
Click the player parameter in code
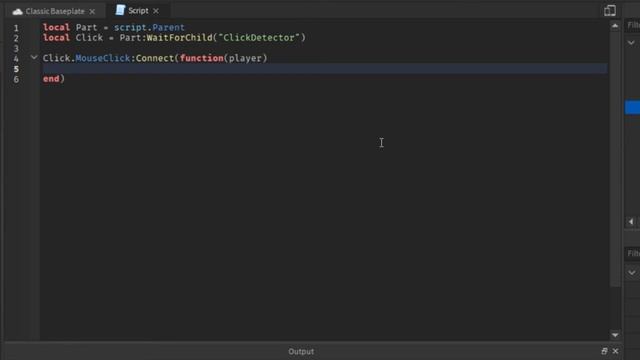245,58
